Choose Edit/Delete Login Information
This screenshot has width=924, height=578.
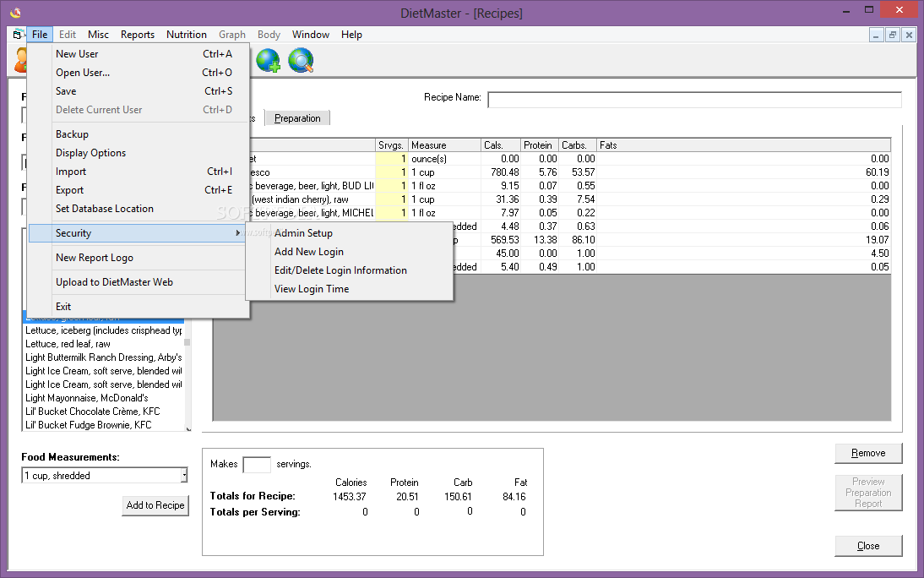(x=350, y=270)
